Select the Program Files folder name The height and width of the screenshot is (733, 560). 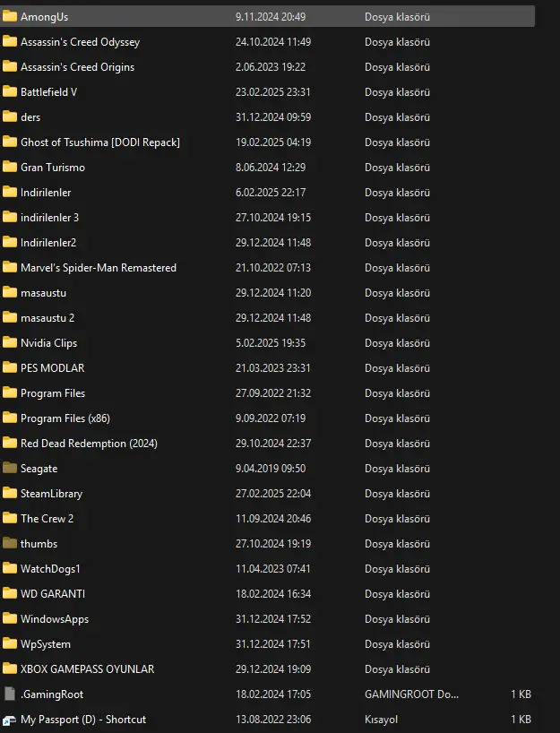pos(53,393)
